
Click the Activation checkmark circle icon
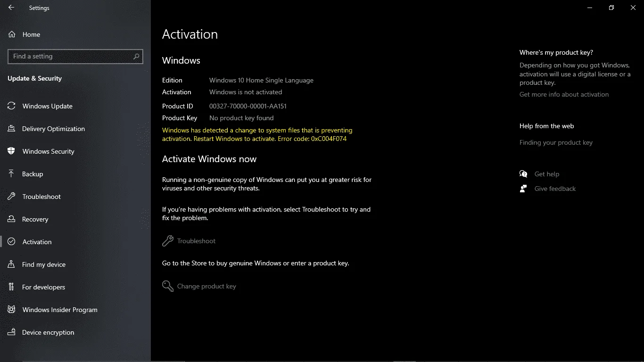click(x=12, y=242)
